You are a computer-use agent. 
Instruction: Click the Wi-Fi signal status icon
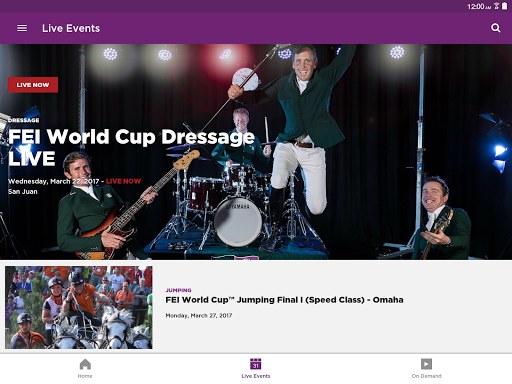click(x=497, y=6)
